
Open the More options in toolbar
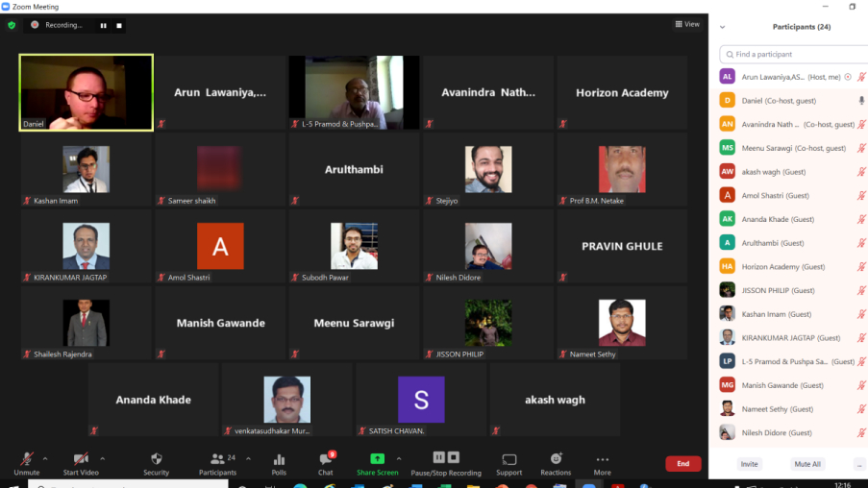coord(602,462)
